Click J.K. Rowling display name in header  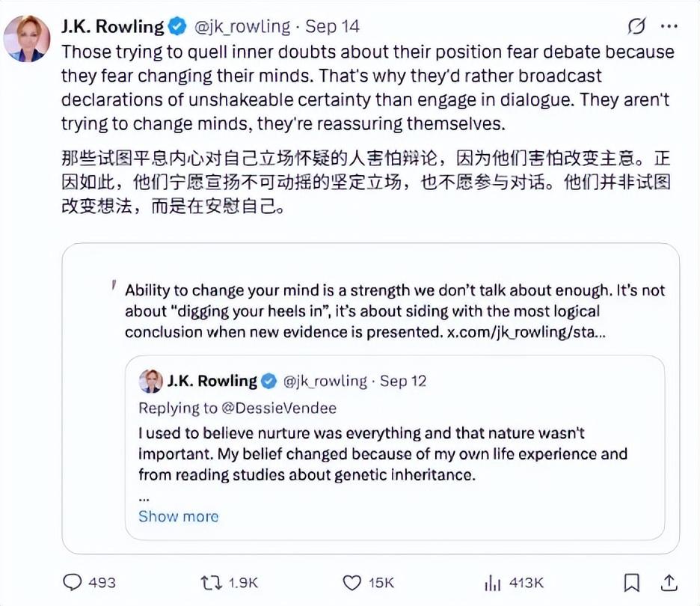point(112,27)
